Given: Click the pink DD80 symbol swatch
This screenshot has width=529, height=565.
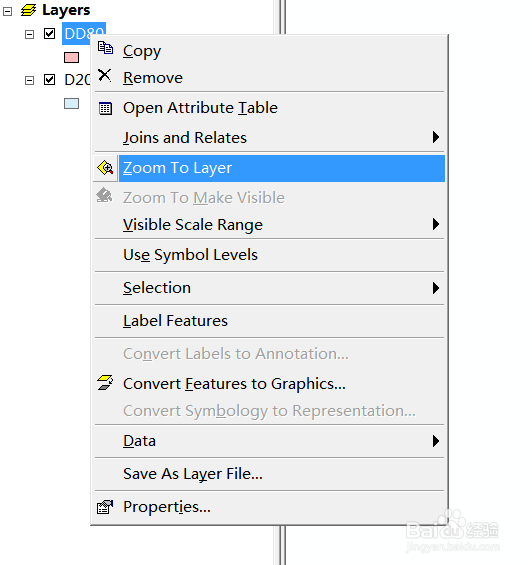Looking at the screenshot, I should (x=71, y=57).
